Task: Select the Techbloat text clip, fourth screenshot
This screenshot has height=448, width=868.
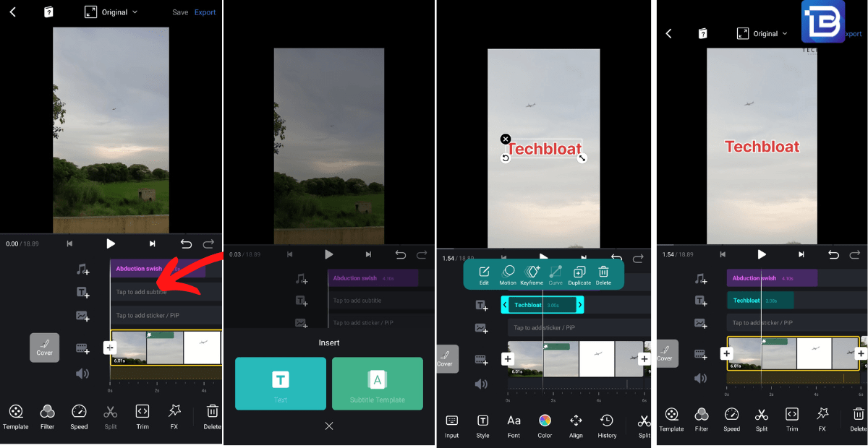Action: pos(760,301)
